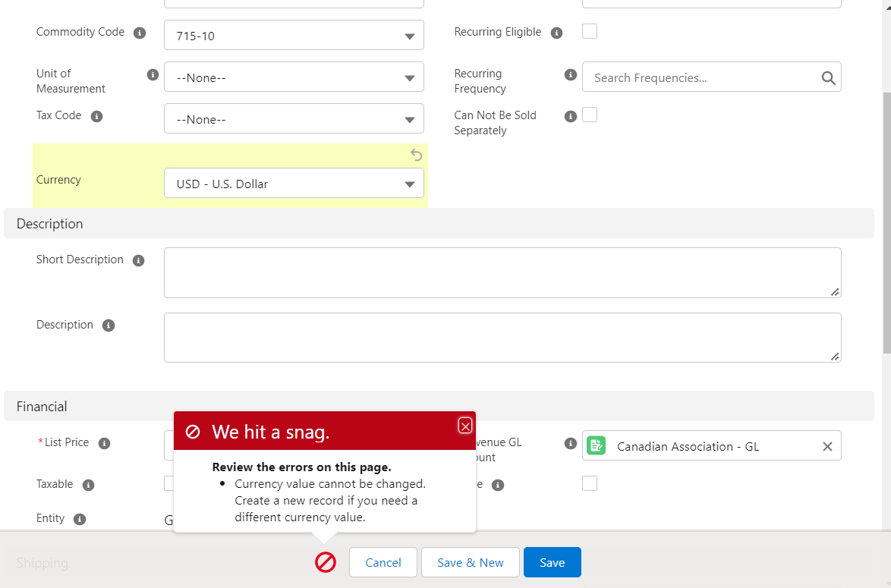The width and height of the screenshot is (891, 588).
Task: Click the Short Description info icon
Action: point(138,260)
